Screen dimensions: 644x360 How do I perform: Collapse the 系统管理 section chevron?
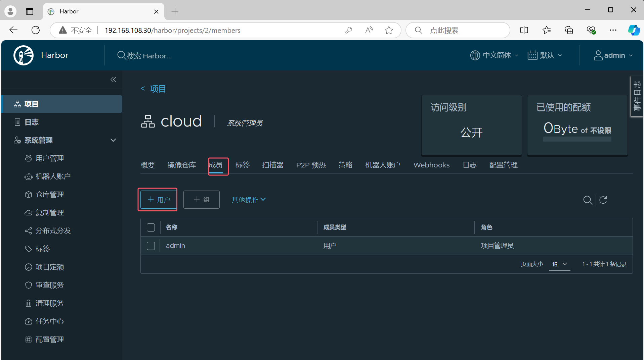coord(113,140)
